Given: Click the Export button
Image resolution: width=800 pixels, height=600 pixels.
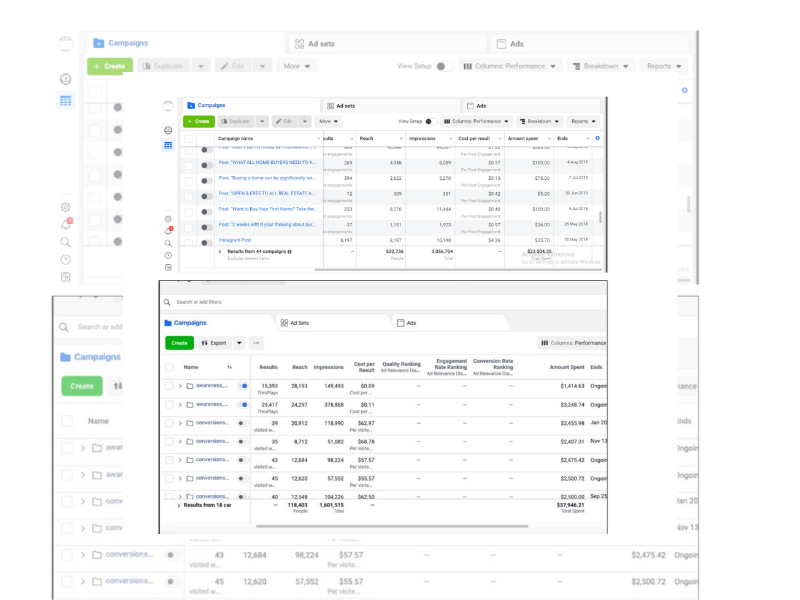Looking at the screenshot, I should (214, 343).
